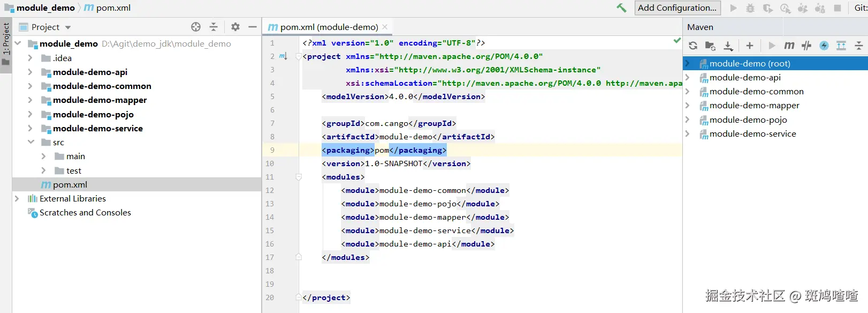This screenshot has height=313, width=868.
Task: Fold the project tag at line 2
Action: 299,56
